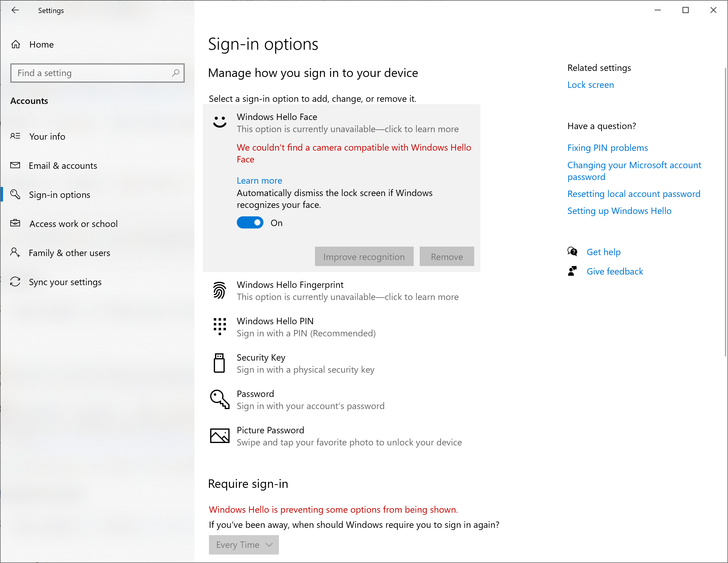
Task: Click the Picture Password image icon
Action: (x=220, y=436)
